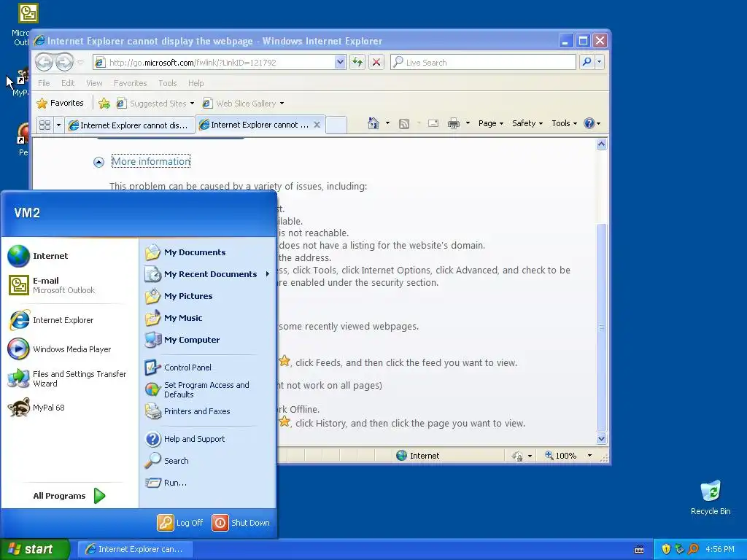The height and width of the screenshot is (560, 747).
Task: Open the zoom level dropdown arrow
Action: pyautogui.click(x=589, y=456)
